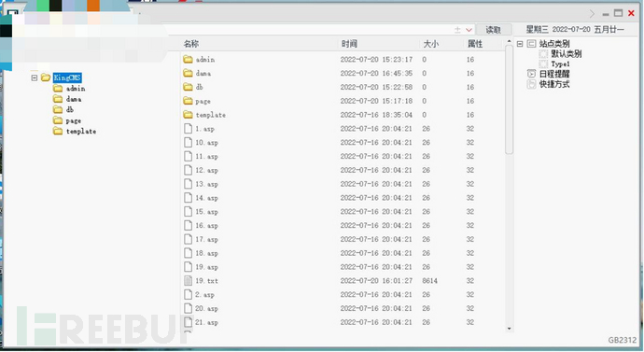The image size is (644, 352).
Task: Open the 快捷方式 shortcuts icon
Action: 531,84
